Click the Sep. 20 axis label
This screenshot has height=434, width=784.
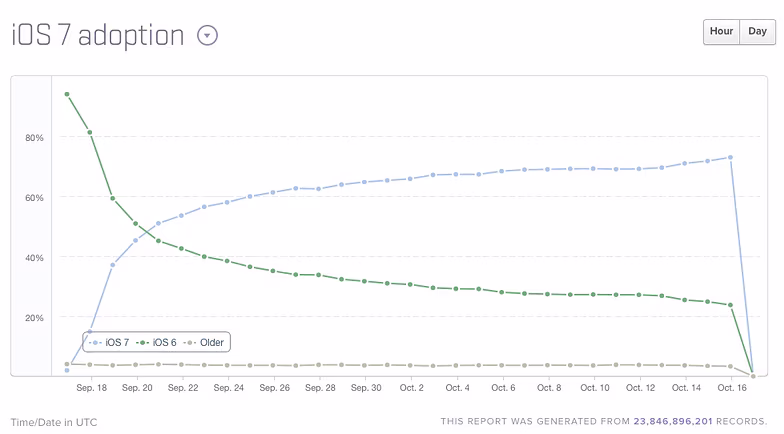click(137, 388)
